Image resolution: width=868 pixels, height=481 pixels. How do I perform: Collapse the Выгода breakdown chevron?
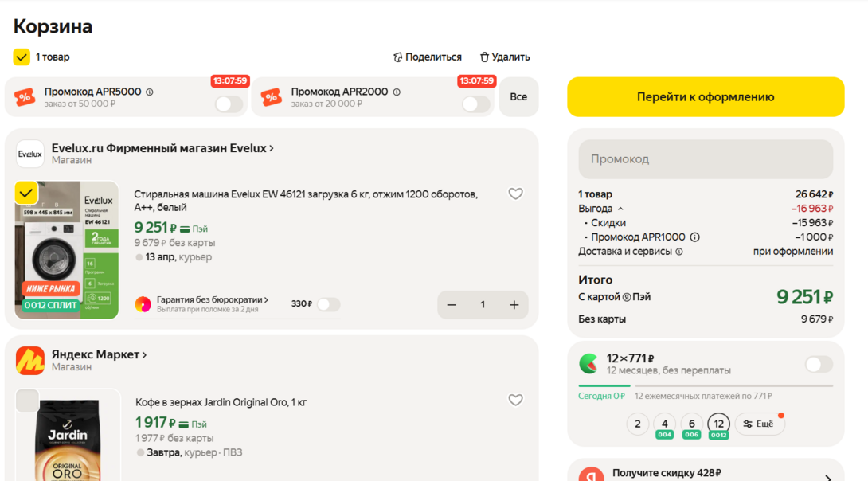[620, 209]
